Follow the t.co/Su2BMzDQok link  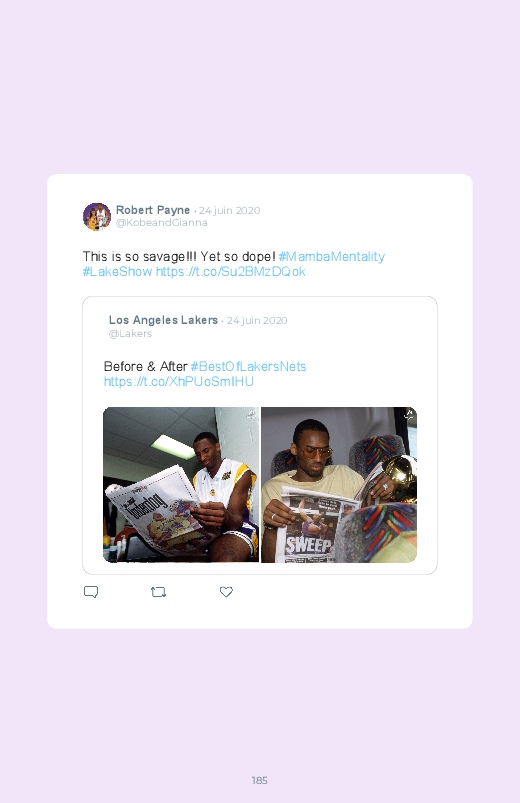click(231, 271)
